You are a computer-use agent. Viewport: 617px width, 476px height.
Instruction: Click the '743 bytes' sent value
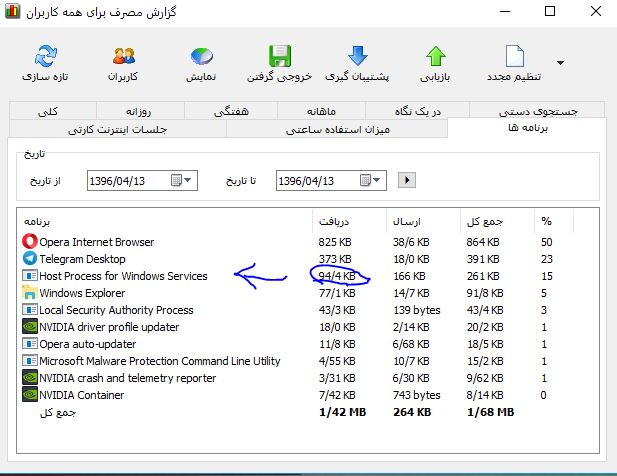tap(417, 395)
